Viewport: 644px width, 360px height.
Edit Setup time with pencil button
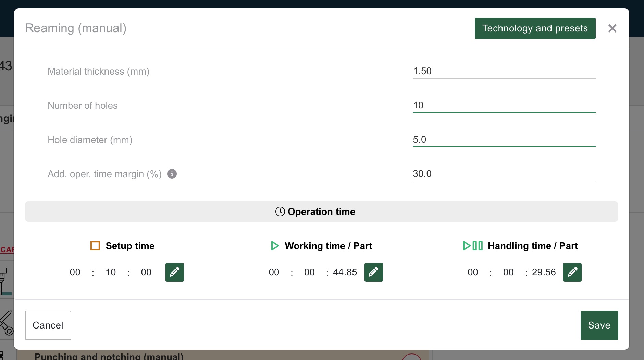tap(175, 272)
